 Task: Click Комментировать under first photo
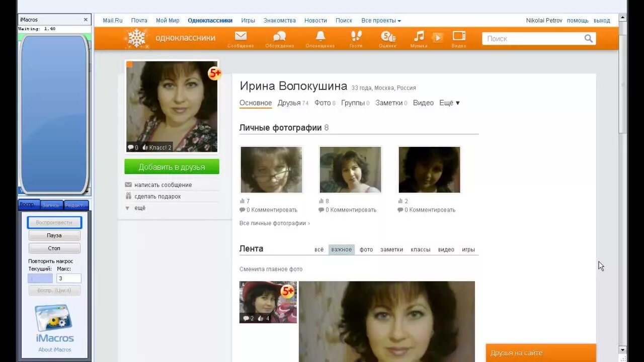click(274, 210)
